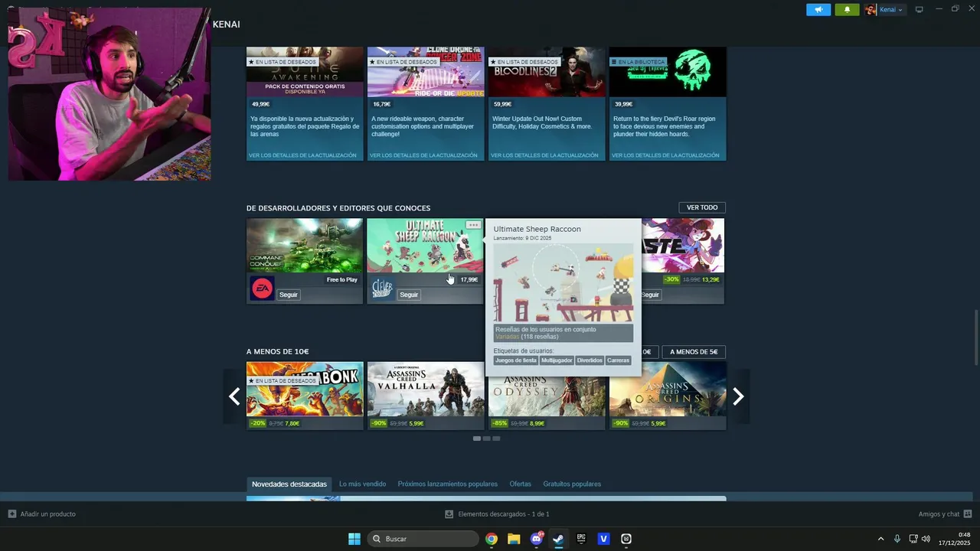
Task: Open the Command & Conquer game capsule
Action: coord(305,246)
